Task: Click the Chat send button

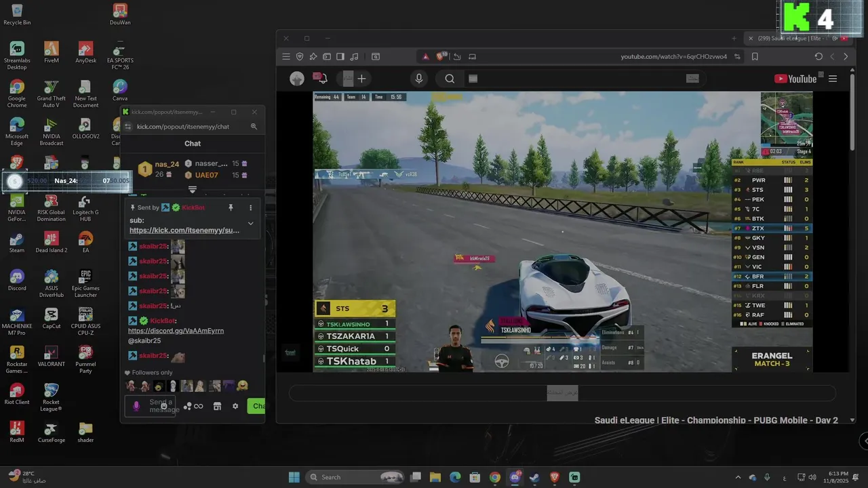Action: [x=256, y=406]
